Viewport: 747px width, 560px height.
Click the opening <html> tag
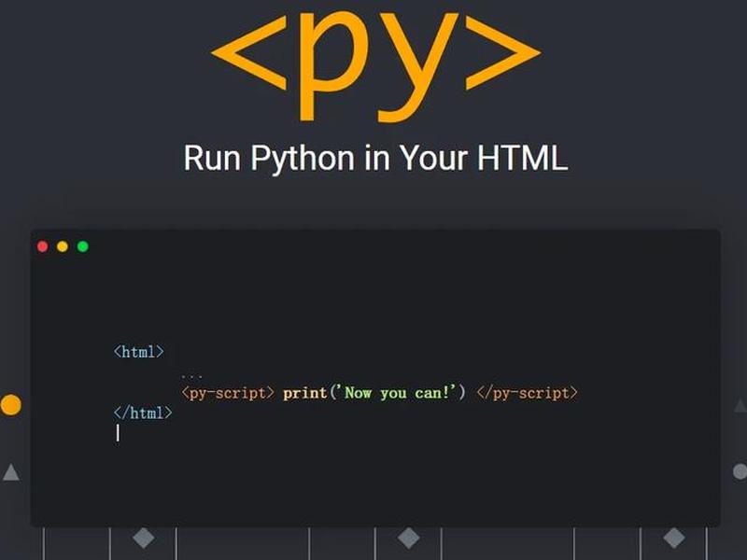click(x=138, y=352)
